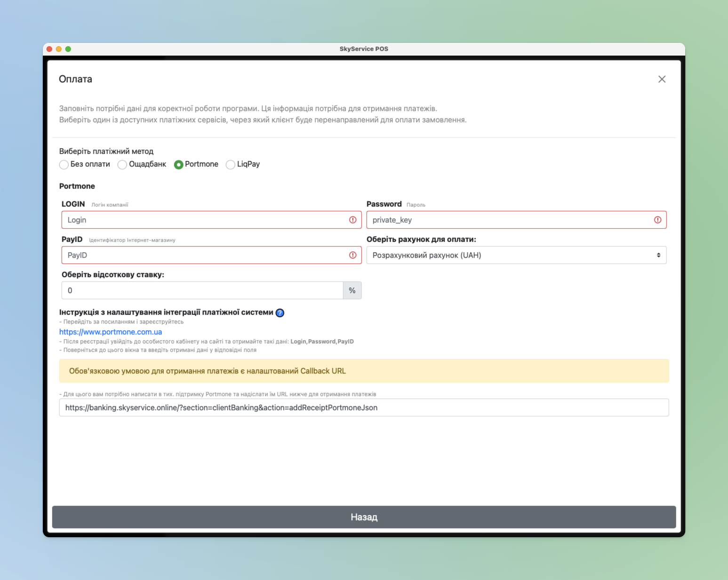
Task: Click the yellow Callback URL warning banner
Action: pyautogui.click(x=363, y=371)
